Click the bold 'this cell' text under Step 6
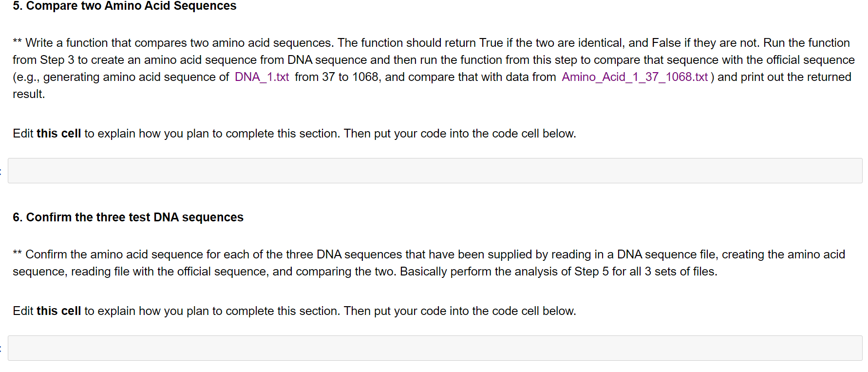The width and height of the screenshot is (868, 372). (x=59, y=311)
